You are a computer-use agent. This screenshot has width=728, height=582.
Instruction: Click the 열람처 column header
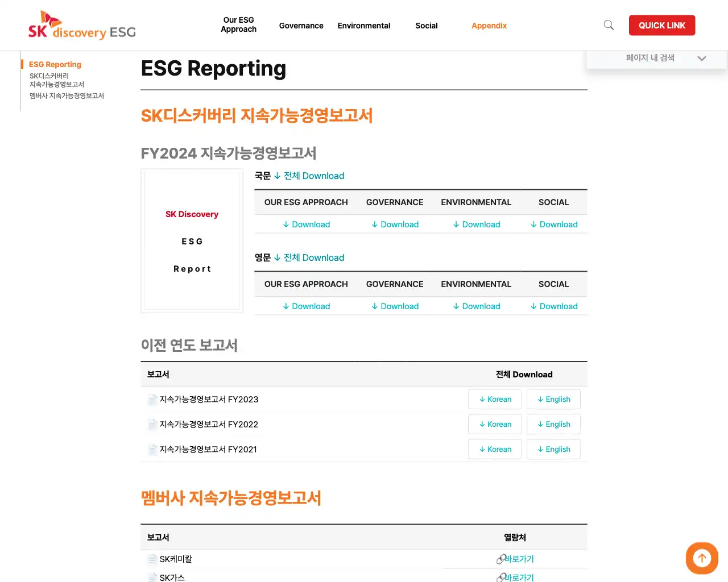pyautogui.click(x=515, y=538)
